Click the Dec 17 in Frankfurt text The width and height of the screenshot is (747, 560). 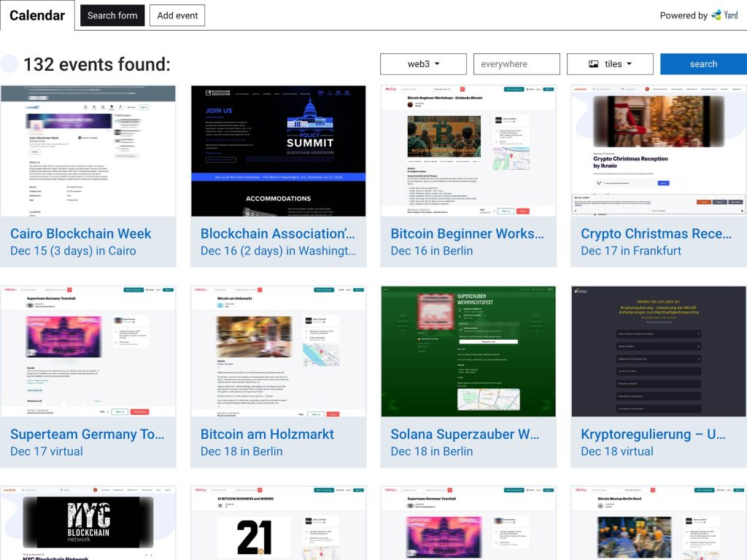(x=631, y=251)
